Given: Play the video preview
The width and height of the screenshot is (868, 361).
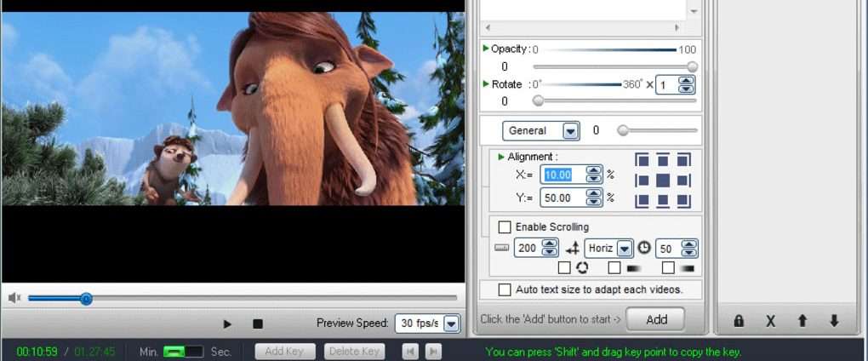Looking at the screenshot, I should (227, 324).
